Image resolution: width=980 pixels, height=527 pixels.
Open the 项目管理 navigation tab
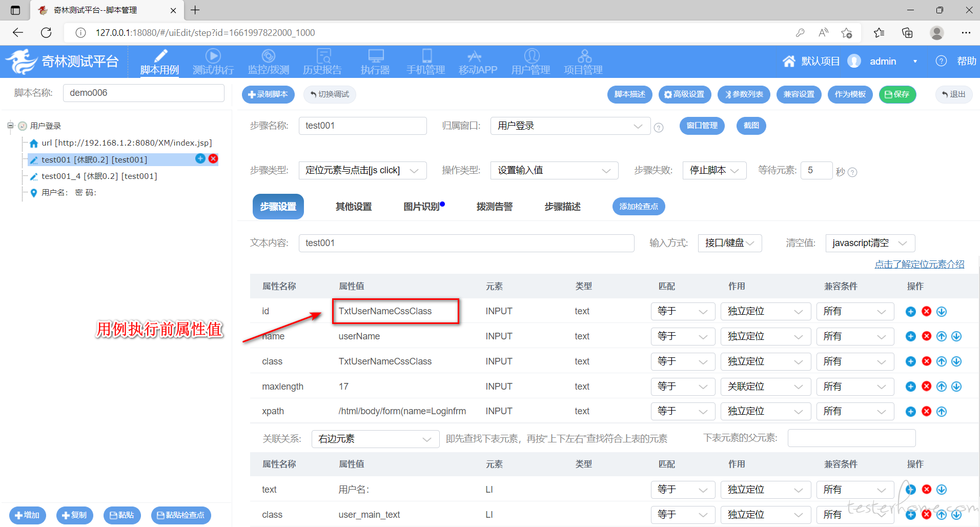583,62
